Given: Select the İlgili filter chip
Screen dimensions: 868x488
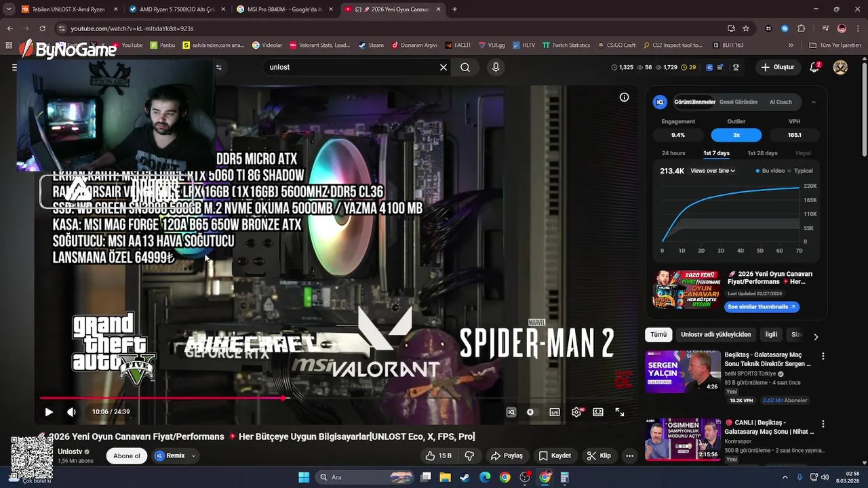Looking at the screenshot, I should [771, 335].
